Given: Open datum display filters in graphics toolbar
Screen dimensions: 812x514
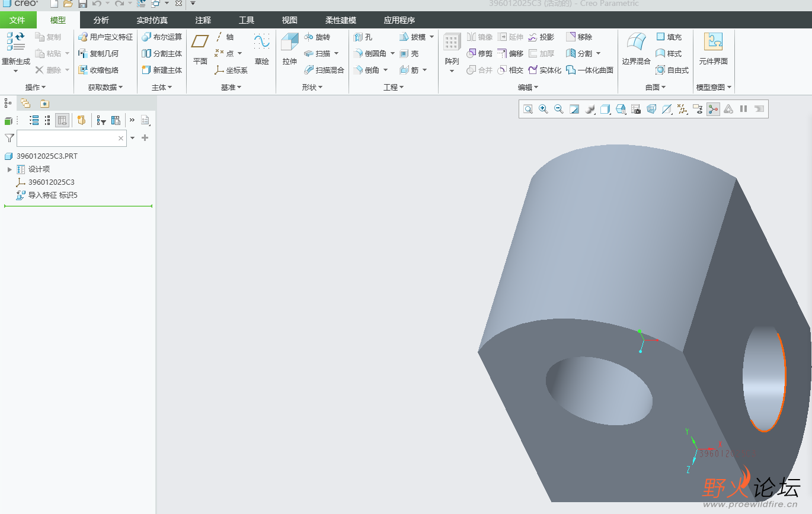Looking at the screenshot, I should (682, 109).
